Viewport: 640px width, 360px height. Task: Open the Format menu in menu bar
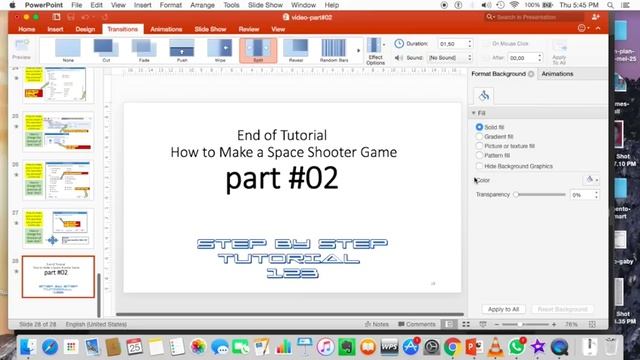tap(170, 5)
